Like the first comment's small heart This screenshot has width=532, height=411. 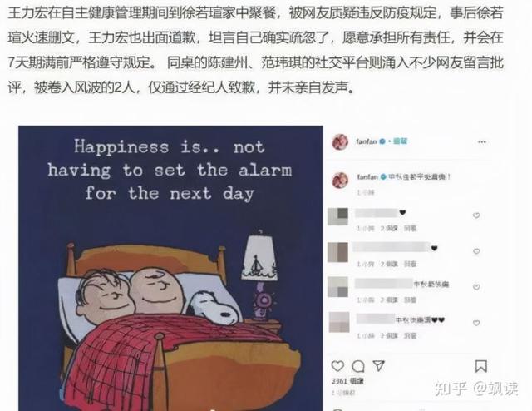coord(476,215)
